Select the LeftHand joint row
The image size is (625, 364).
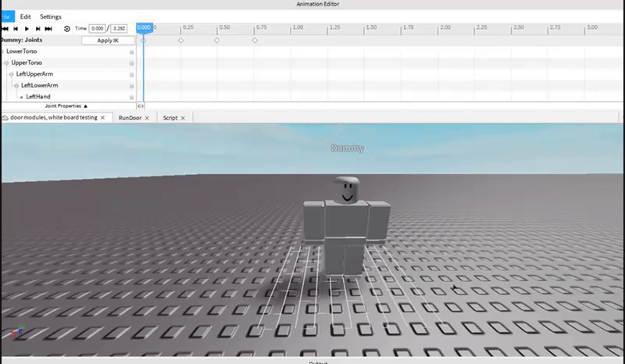[x=68, y=96]
